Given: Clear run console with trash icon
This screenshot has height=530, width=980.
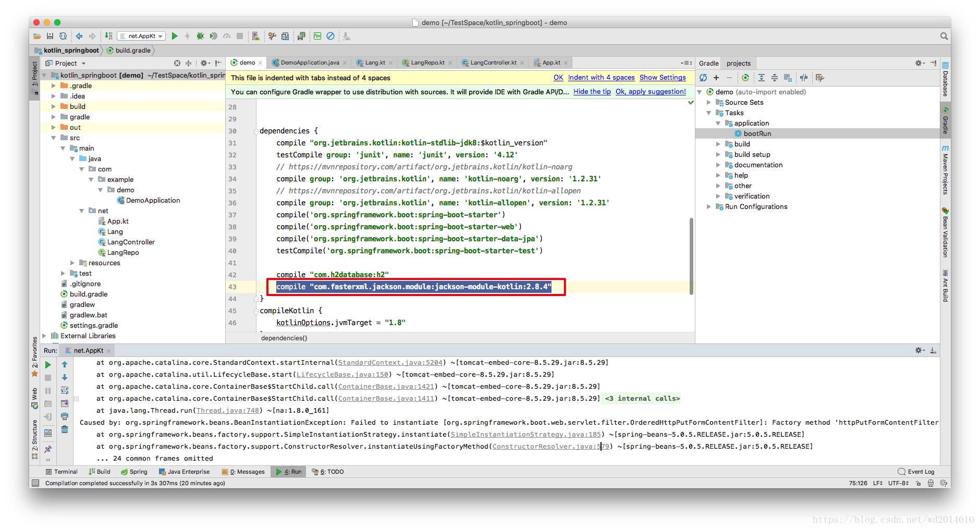Looking at the screenshot, I should (65, 429).
